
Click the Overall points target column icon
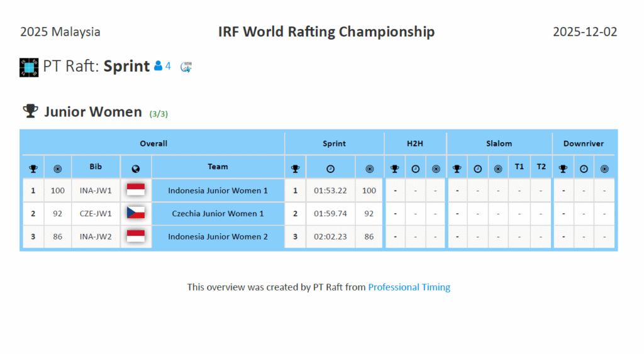(x=58, y=169)
